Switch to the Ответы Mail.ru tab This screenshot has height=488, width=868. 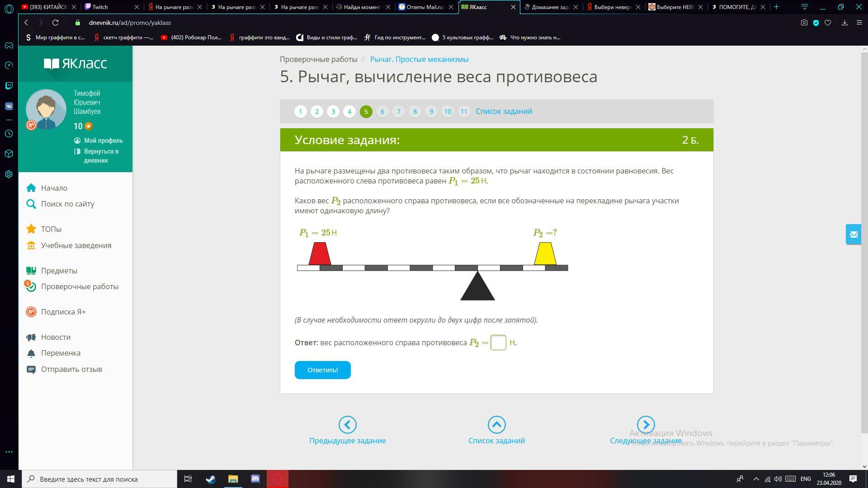click(424, 7)
